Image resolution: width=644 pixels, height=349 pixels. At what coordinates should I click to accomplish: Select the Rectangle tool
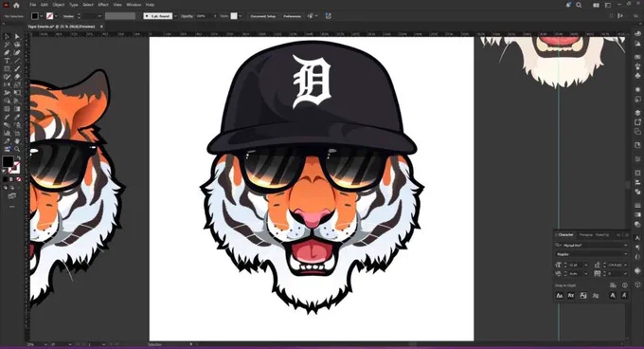pos(7,68)
